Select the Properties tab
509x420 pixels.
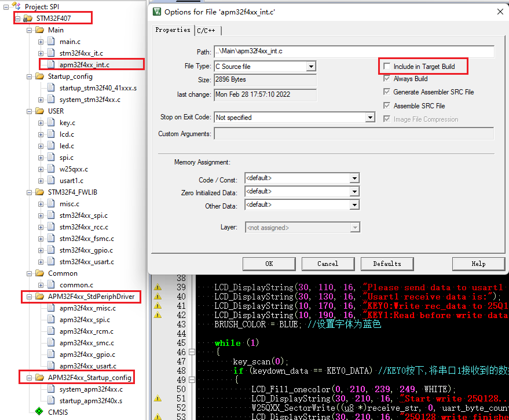tap(173, 30)
